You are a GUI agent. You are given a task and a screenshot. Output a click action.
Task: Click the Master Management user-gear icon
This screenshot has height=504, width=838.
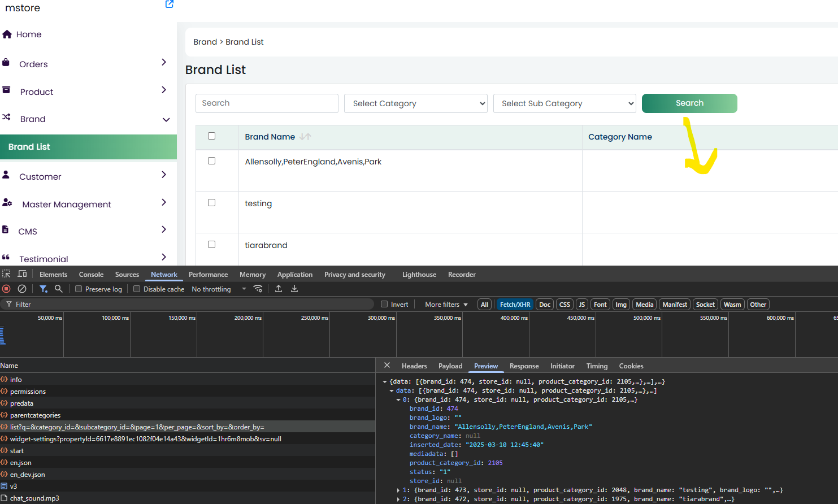click(7, 202)
